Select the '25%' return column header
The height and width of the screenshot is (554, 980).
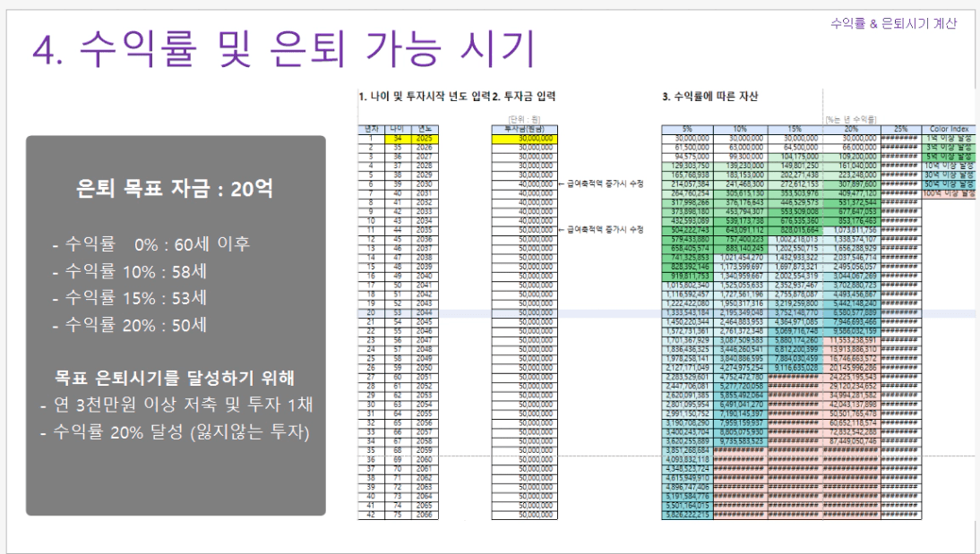click(x=900, y=129)
